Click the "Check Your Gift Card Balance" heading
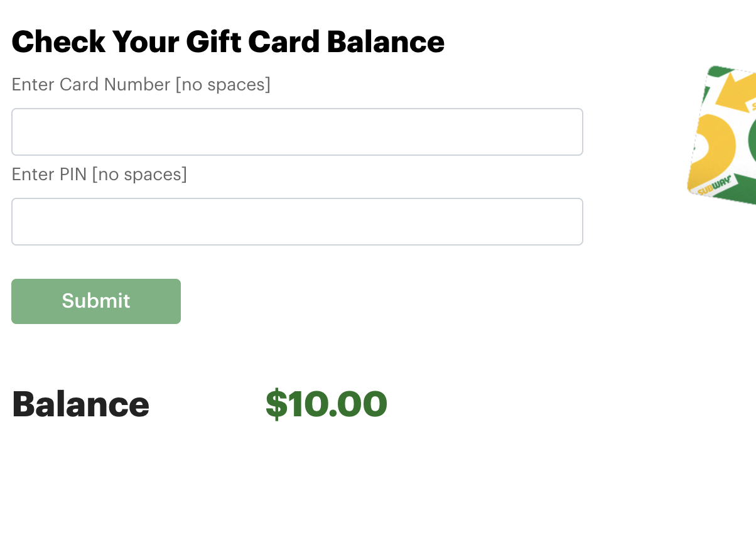 coord(228,42)
